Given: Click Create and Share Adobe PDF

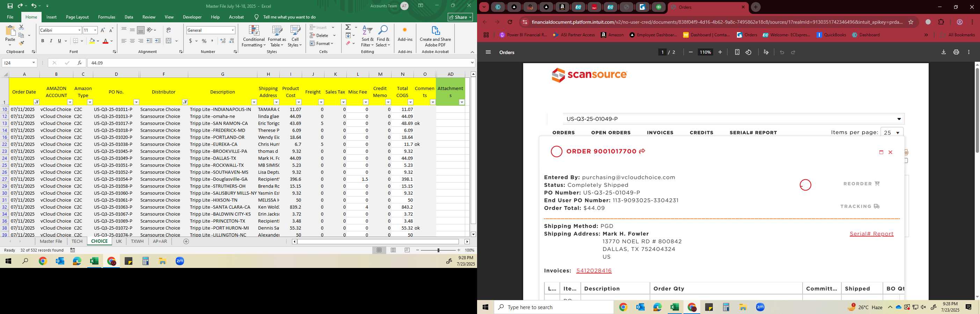Looking at the screenshot, I should tap(435, 37).
